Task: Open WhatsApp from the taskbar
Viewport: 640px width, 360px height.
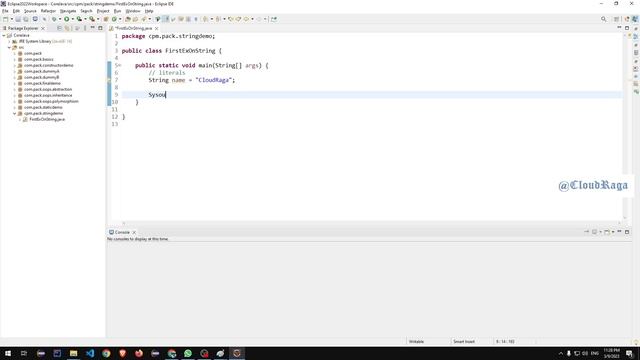Action: point(188,353)
